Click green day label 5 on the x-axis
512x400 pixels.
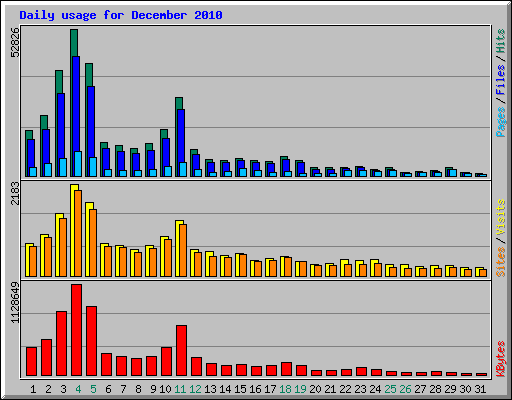click(x=93, y=389)
